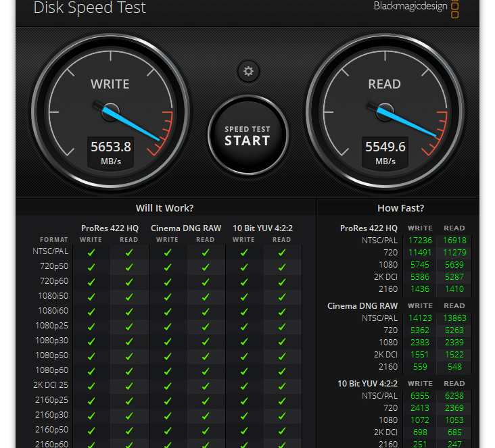Click Cinema DNG RAW heading in Will It Work
This screenshot has height=448, width=495.
click(x=186, y=228)
